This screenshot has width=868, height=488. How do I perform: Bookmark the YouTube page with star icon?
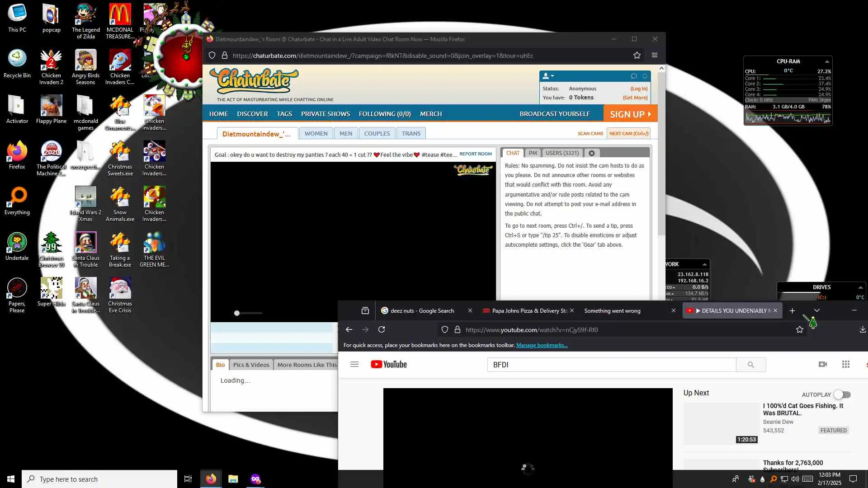click(799, 329)
